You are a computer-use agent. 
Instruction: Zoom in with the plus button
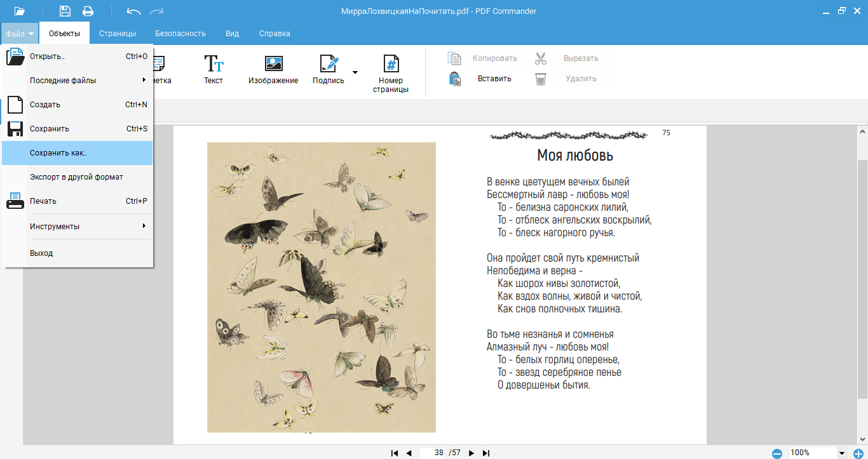(x=858, y=453)
